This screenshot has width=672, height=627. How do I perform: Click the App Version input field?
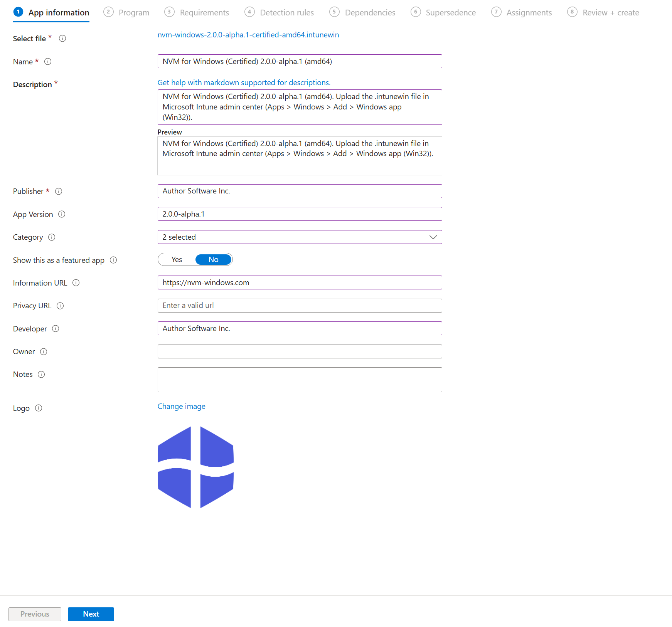tap(300, 214)
